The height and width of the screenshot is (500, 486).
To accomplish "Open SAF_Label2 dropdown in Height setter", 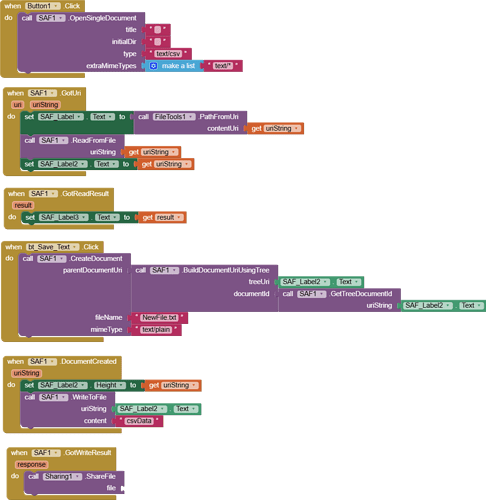I will tap(63, 385).
